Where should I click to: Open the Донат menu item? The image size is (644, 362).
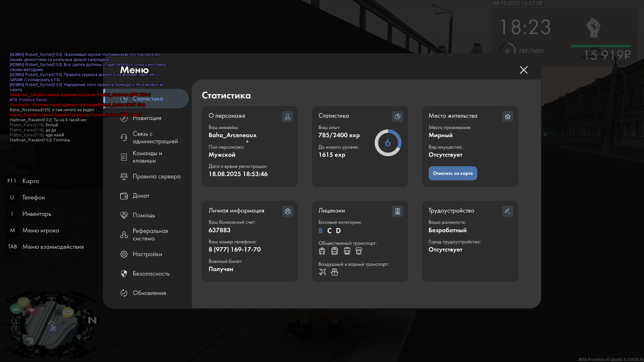click(141, 196)
